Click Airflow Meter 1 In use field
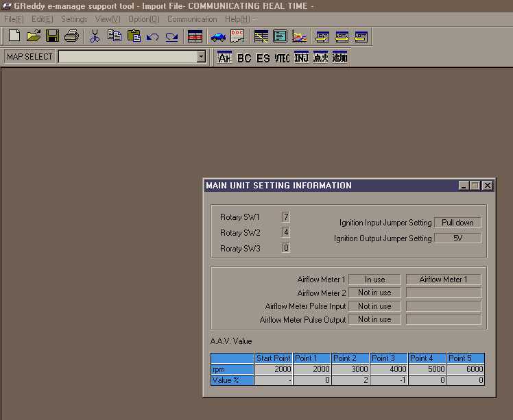Image resolution: width=513 pixels, height=420 pixels. coord(374,280)
